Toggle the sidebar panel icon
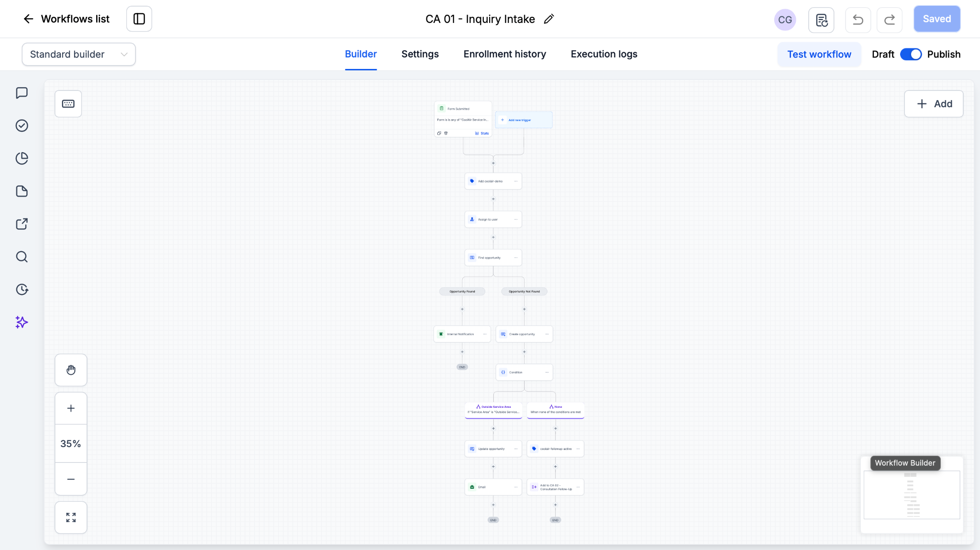Viewport: 980px width, 550px height. tap(139, 19)
